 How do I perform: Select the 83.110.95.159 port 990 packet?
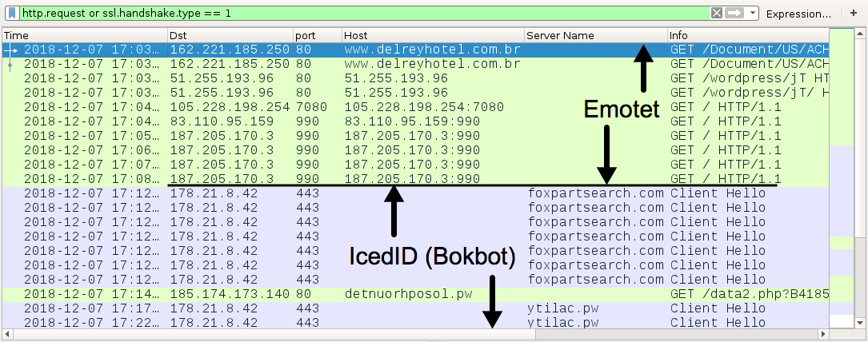[416, 121]
